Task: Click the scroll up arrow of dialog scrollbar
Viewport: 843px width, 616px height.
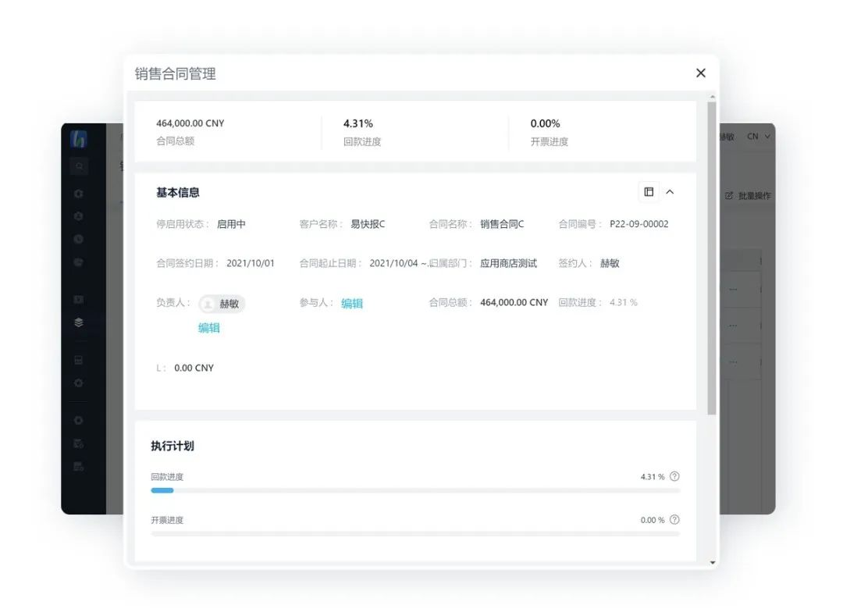Action: [712, 97]
